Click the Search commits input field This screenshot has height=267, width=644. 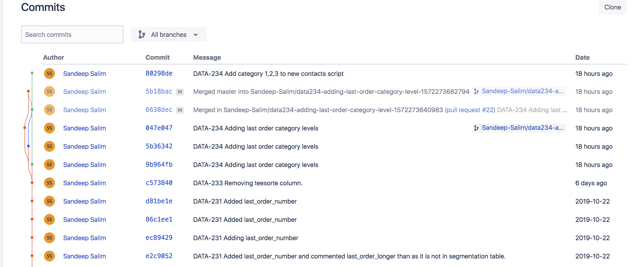(72, 34)
